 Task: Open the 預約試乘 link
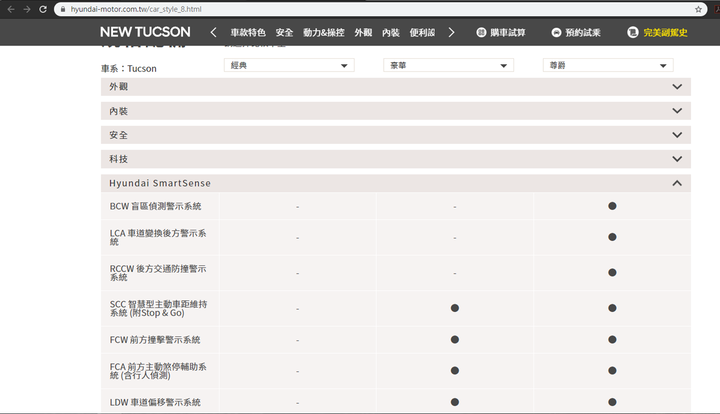[583, 33]
